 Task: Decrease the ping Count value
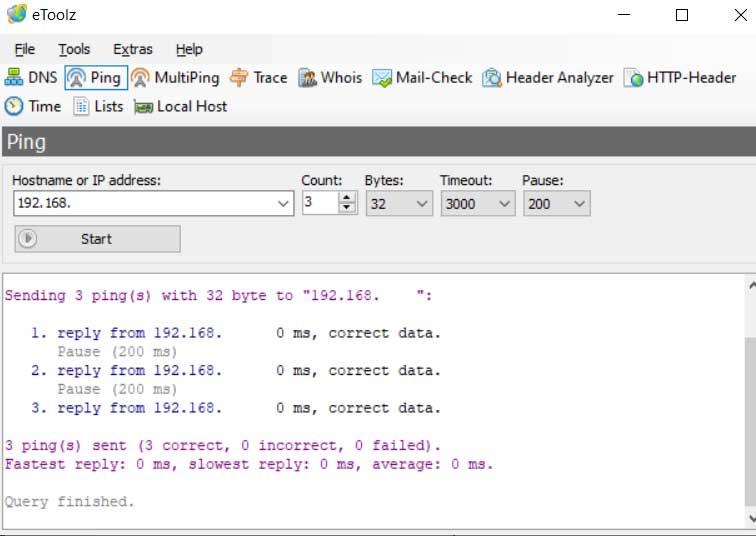pos(347,208)
